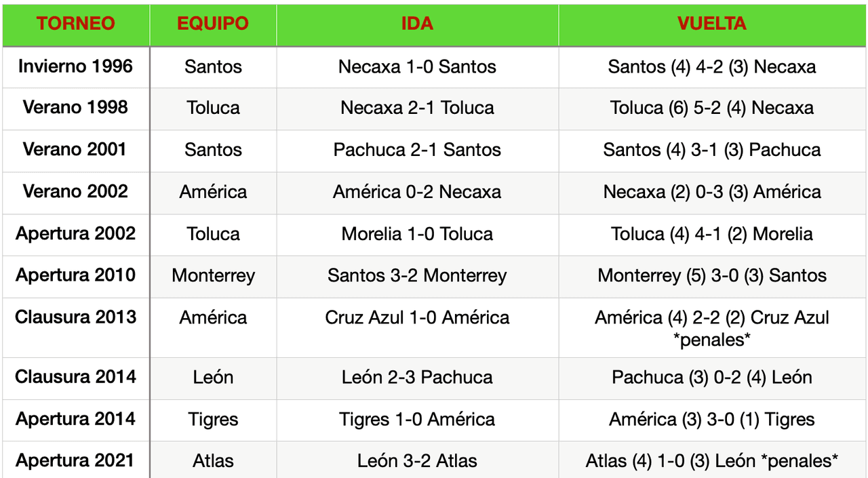Select the Verano 1998 row label
The image size is (868, 478).
75,108
